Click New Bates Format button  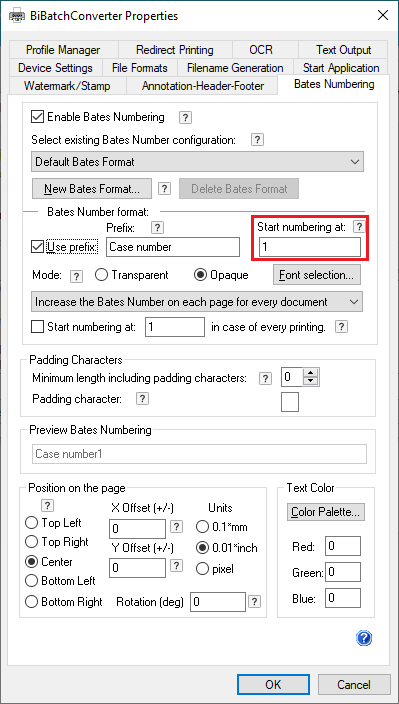click(x=92, y=189)
